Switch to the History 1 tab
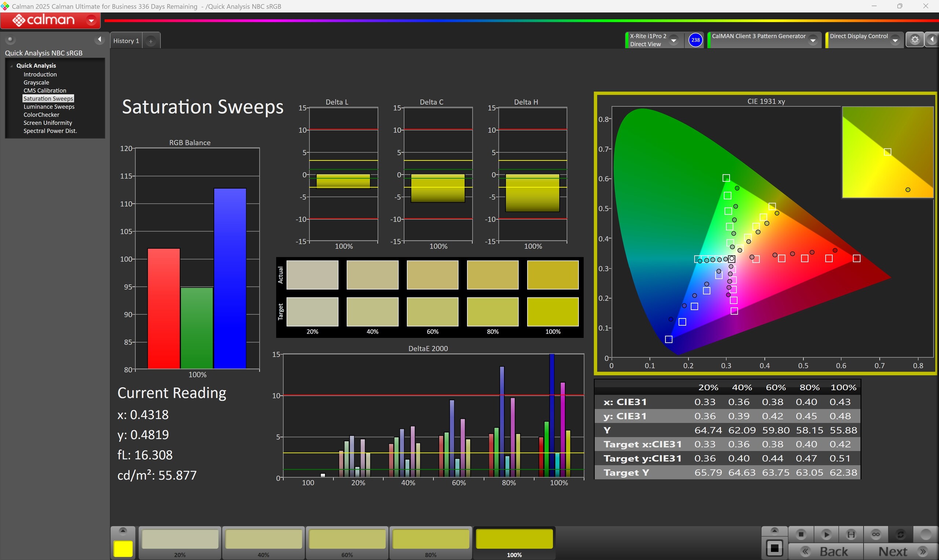The height and width of the screenshot is (560, 939). (x=126, y=41)
